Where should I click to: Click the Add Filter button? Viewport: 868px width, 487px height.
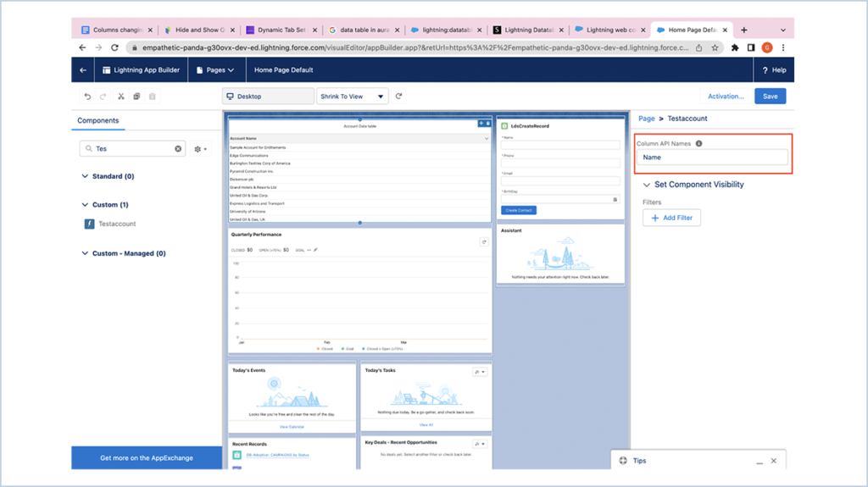(671, 218)
